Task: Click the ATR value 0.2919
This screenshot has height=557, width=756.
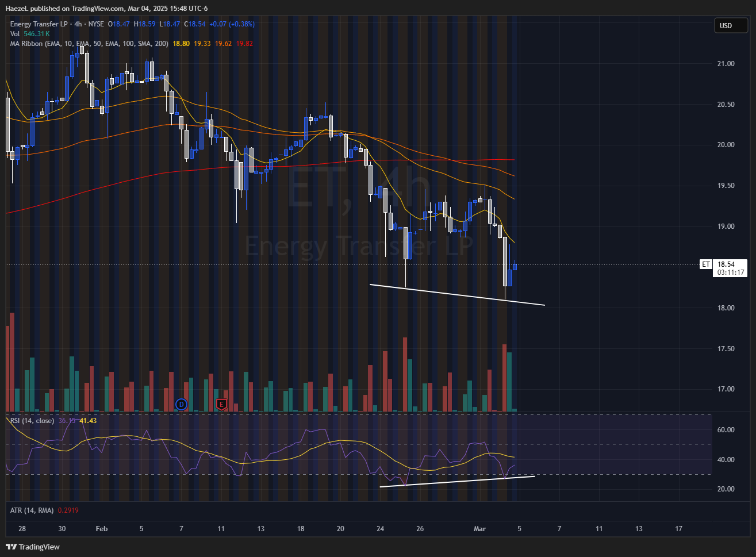Action: pos(68,510)
